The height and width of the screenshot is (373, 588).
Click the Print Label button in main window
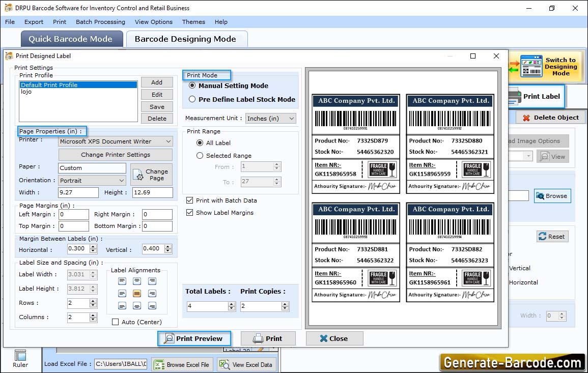click(537, 96)
